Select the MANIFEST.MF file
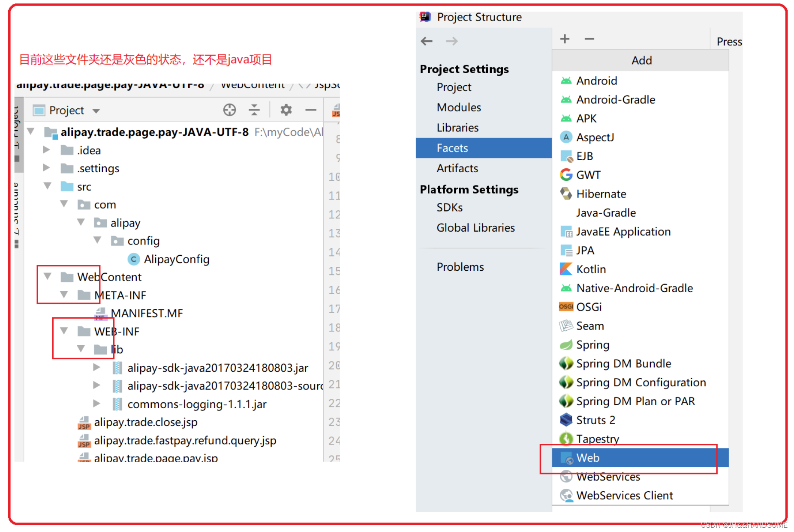The image size is (794, 532). [x=138, y=314]
